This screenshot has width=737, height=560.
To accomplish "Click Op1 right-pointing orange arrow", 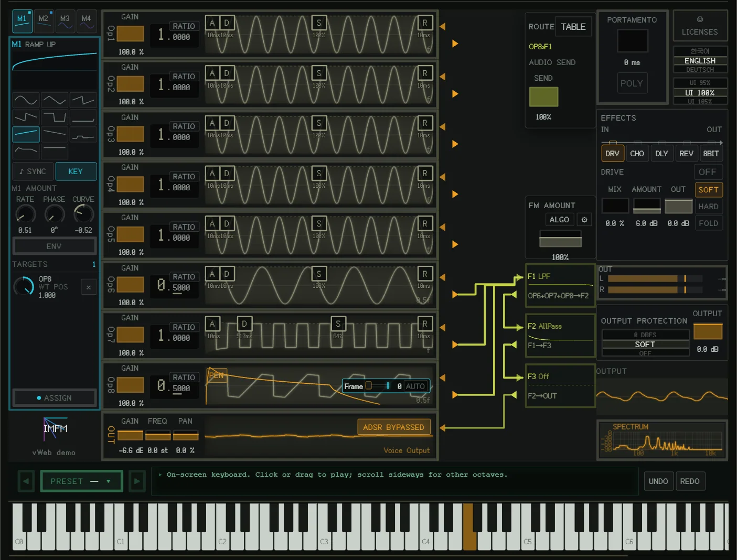I will tap(455, 44).
